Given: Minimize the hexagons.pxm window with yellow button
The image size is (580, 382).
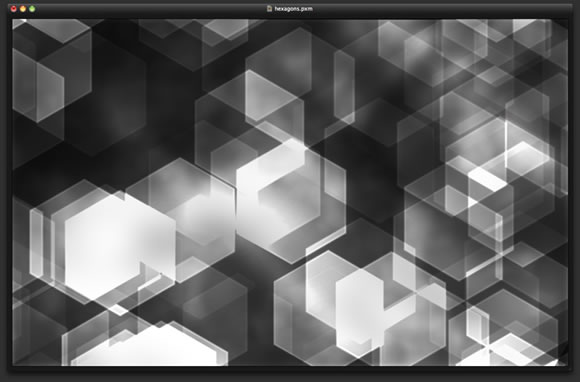Looking at the screenshot, I should coord(23,9).
